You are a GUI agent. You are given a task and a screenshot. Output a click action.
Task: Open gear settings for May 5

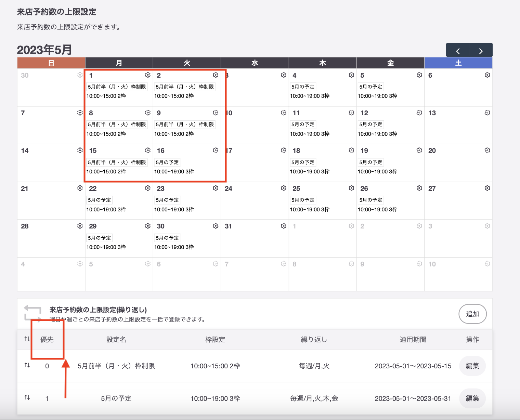pos(419,75)
